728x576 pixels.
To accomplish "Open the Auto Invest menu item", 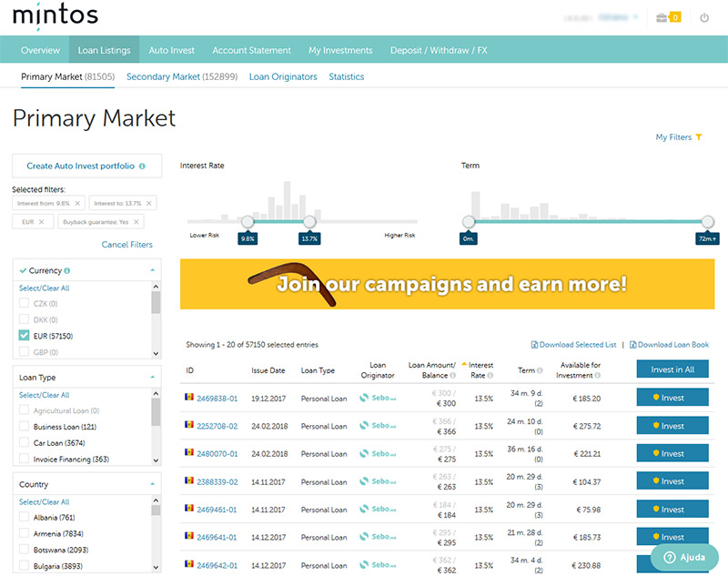I will (x=171, y=50).
